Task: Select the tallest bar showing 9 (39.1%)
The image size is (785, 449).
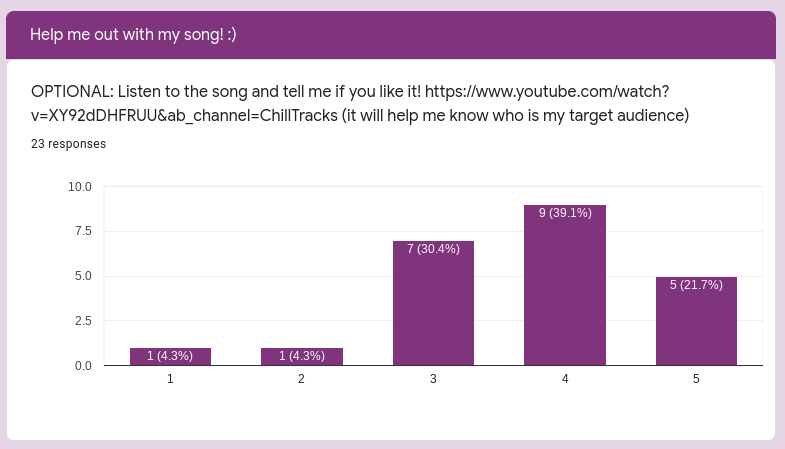Action: pos(565,285)
